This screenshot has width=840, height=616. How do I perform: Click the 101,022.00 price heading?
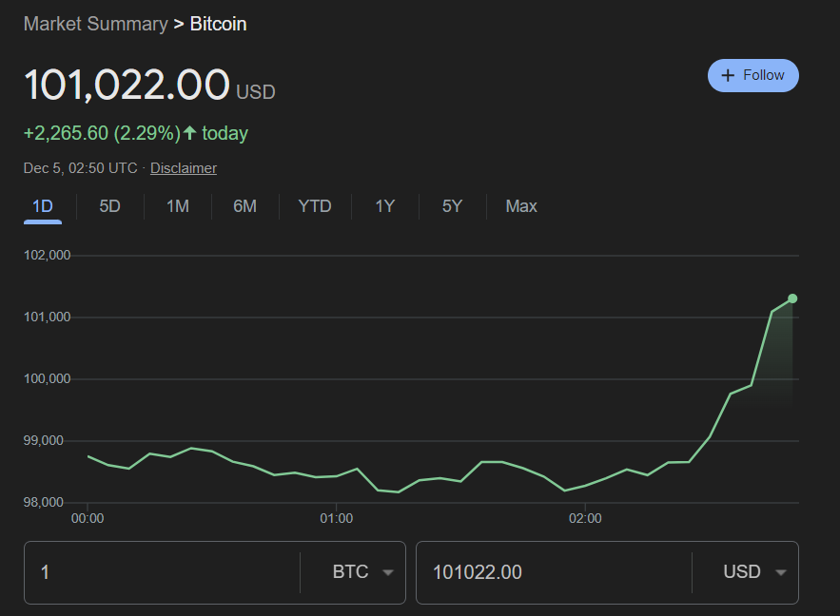point(127,85)
